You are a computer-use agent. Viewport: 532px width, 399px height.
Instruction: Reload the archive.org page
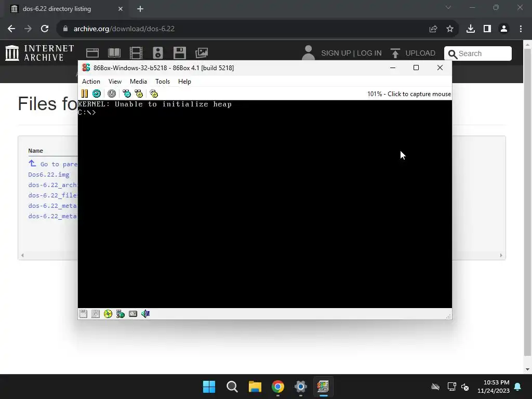coord(45,29)
